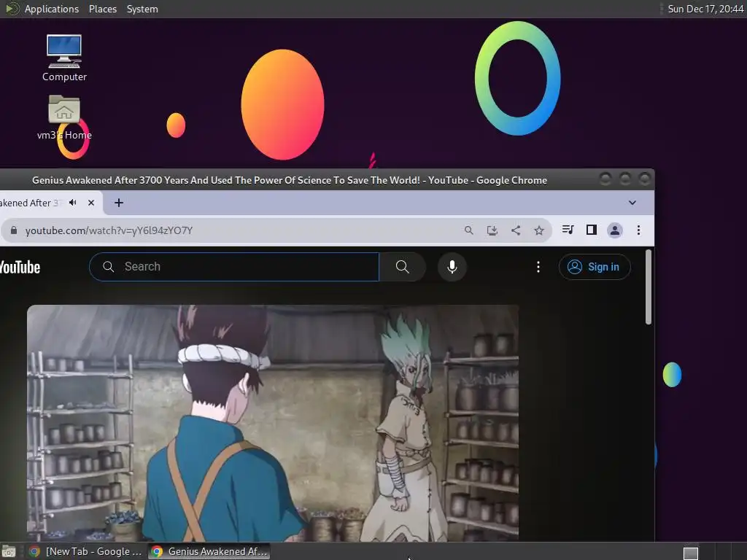Bookmark this page with the star icon
This screenshot has width=747, height=560.
pos(539,230)
